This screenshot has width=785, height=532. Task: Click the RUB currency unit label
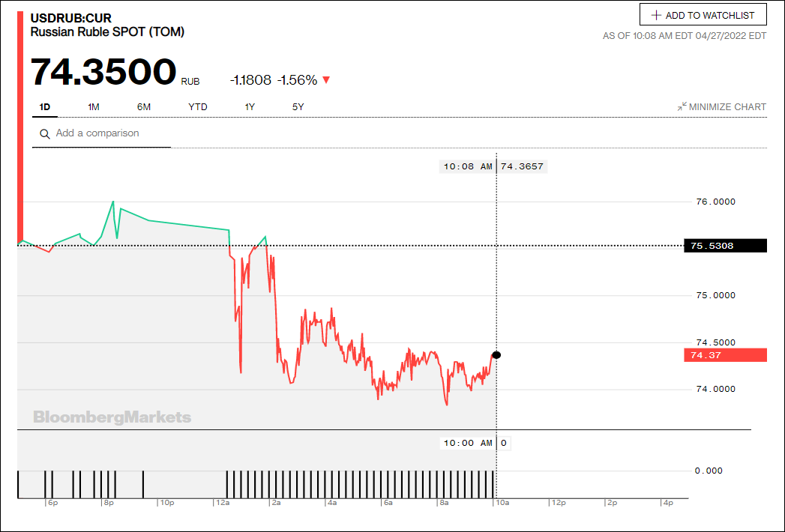pyautogui.click(x=190, y=82)
